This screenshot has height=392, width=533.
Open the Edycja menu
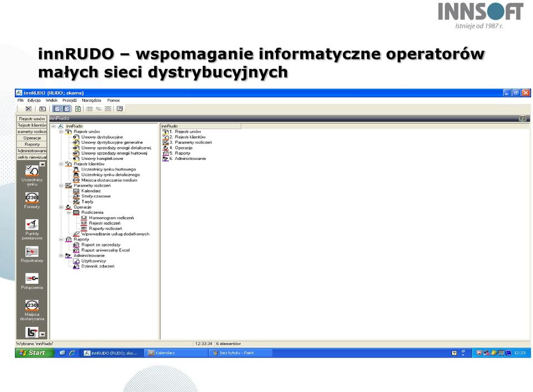(34, 100)
